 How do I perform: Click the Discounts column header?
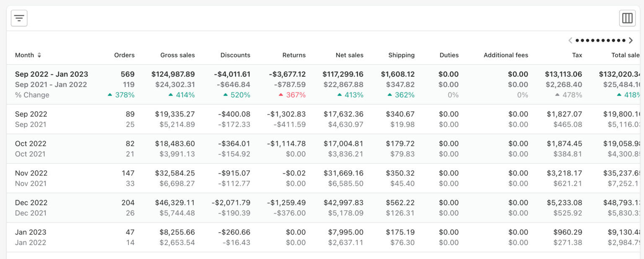coord(235,55)
